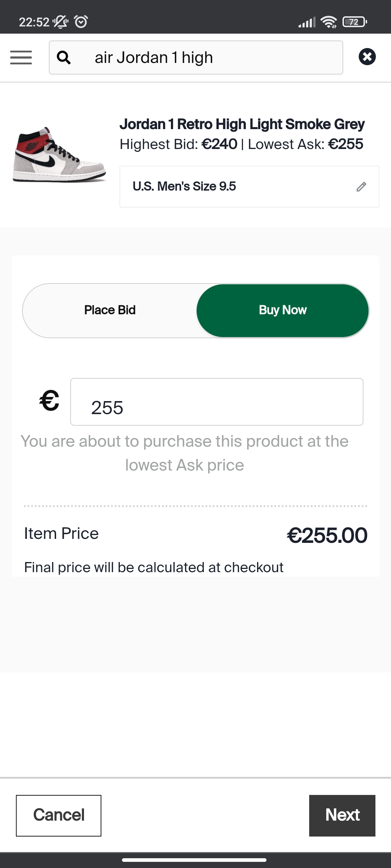Focus the search field with air Jordan 1 high

(x=196, y=58)
